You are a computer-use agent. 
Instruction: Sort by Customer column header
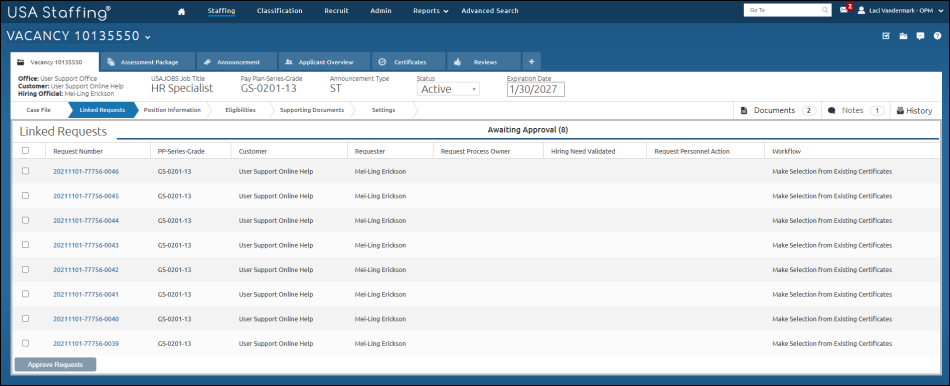[253, 151]
